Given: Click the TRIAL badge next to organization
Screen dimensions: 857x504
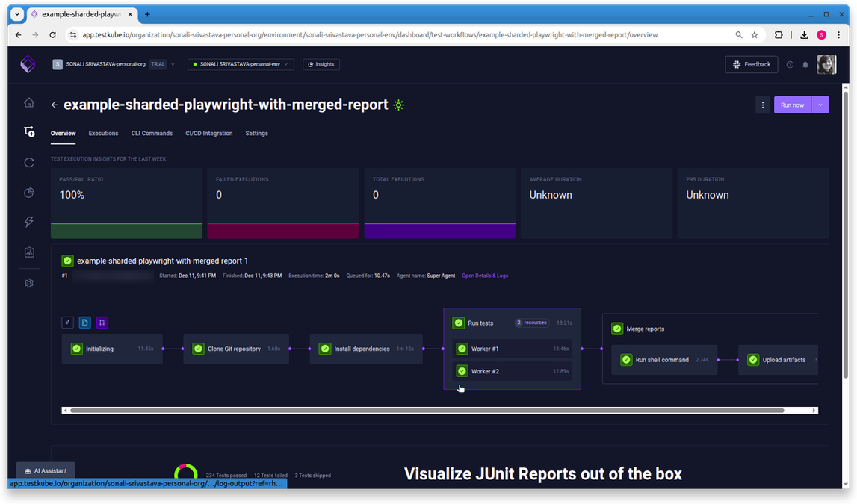Looking at the screenshot, I should pyautogui.click(x=158, y=64).
